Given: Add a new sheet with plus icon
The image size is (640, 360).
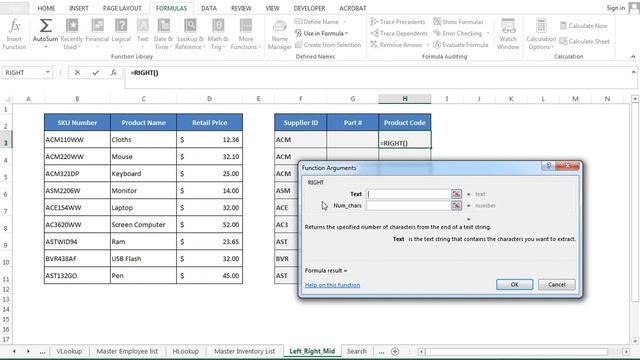Looking at the screenshot, I should (x=395, y=351).
